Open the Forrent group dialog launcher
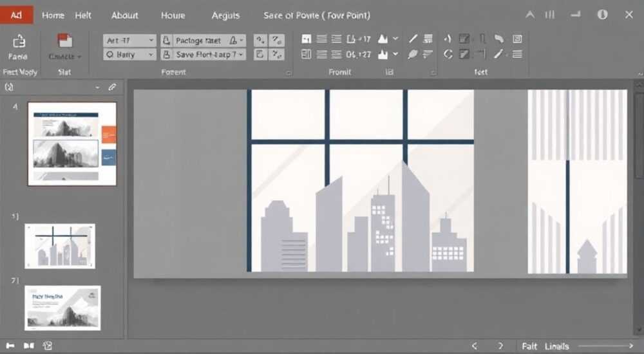The width and height of the screenshot is (644, 354). coord(289,73)
